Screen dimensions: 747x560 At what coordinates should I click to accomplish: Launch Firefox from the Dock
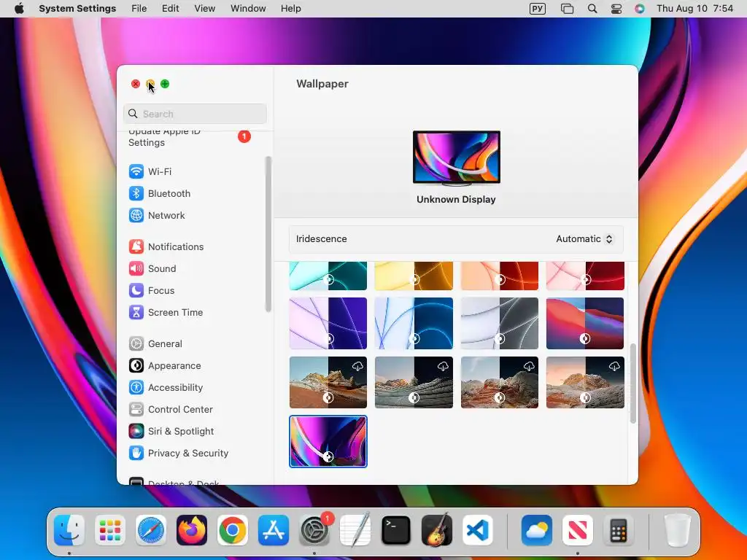pyautogui.click(x=192, y=530)
